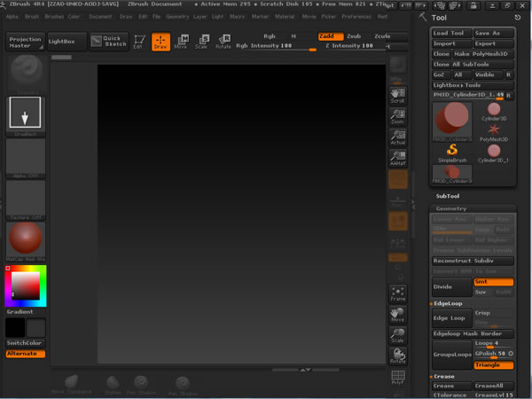Collapse the EdgeLoop subsection
The image size is (532, 399).
point(448,303)
